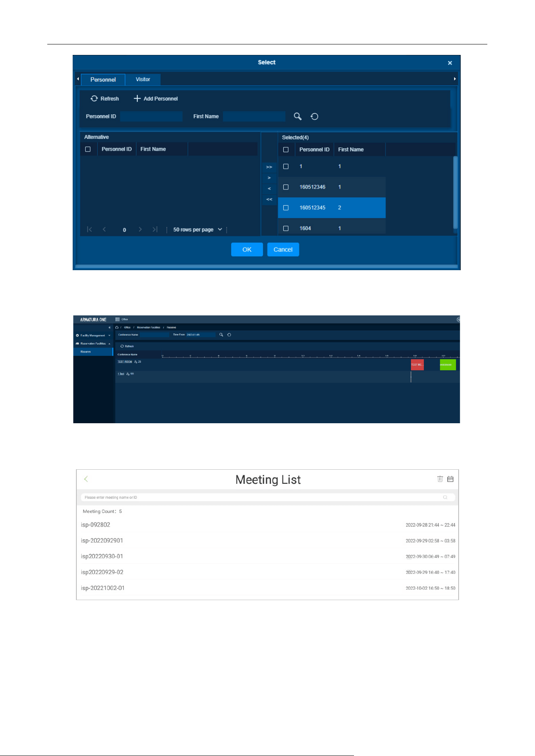The height and width of the screenshot is (756, 535).
Task: Move the checked person back with < arrow
Action: [269, 189]
